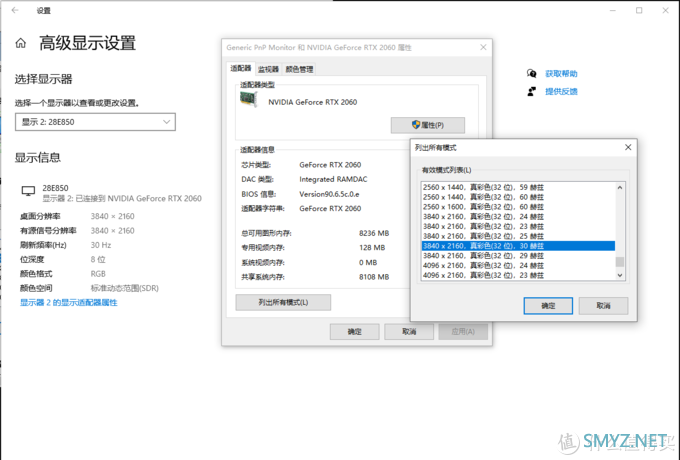Click the 8 位 bit depth value
The width and height of the screenshot is (680, 460).
coord(98,259)
